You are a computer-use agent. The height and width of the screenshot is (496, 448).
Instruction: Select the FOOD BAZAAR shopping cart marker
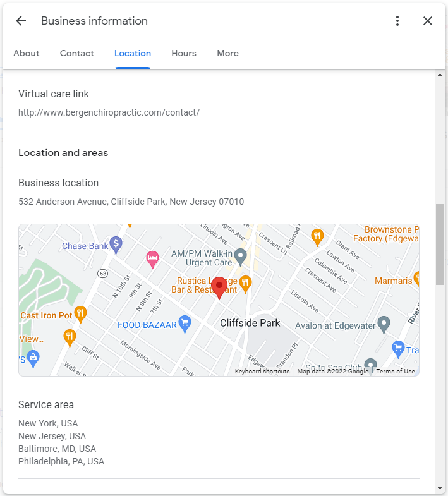tap(185, 324)
